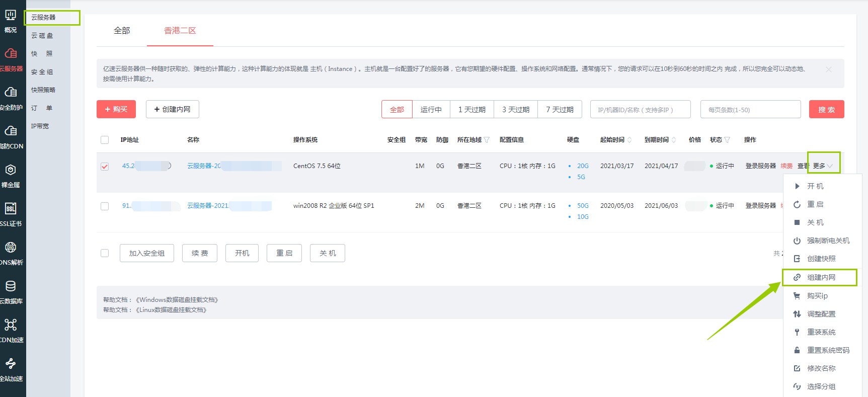Open 快照策略 in the submenu
Viewport: 868px width, 397px height.
[43, 90]
